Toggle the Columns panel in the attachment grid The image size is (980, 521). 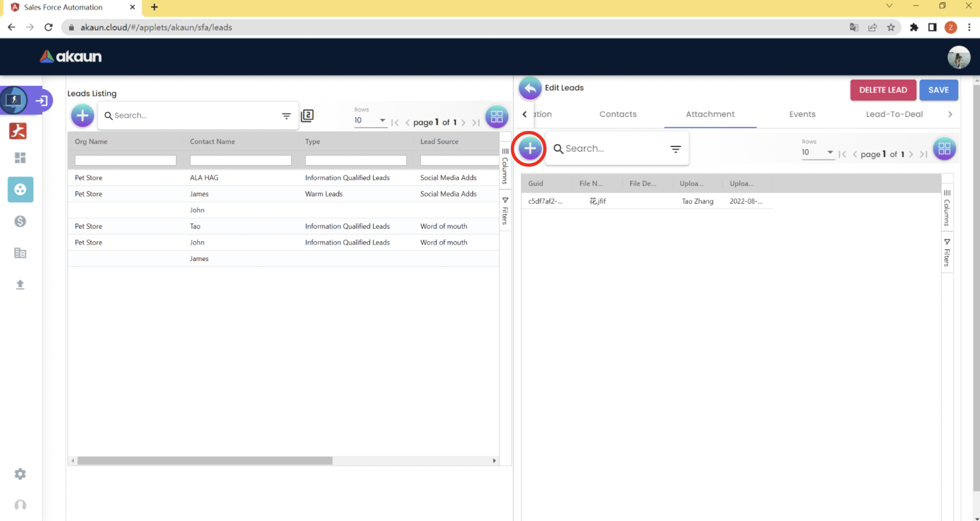947,208
